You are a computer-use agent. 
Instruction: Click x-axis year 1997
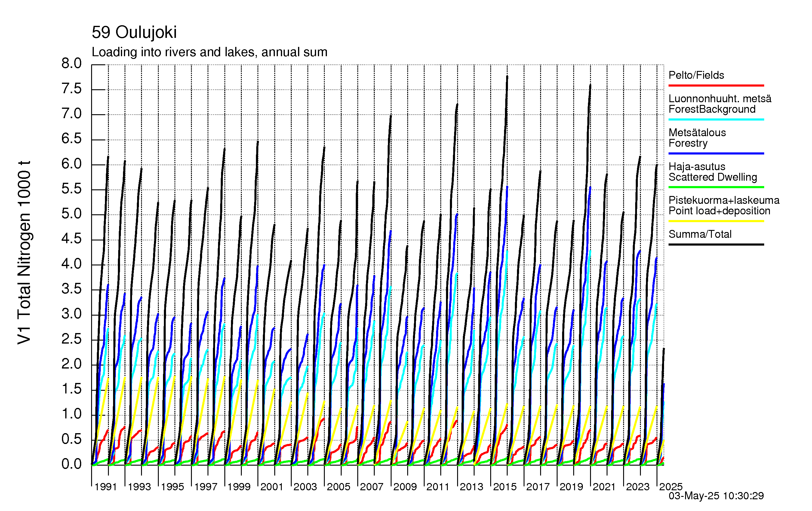[206, 487]
